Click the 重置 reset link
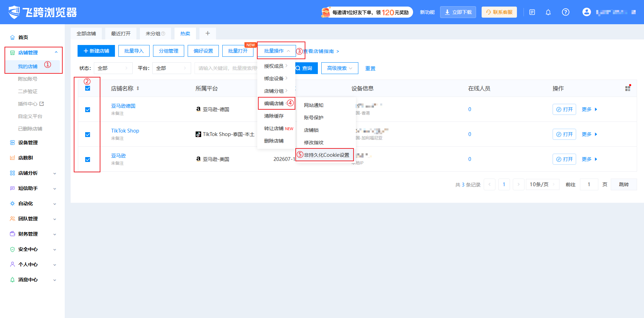This screenshot has width=644, height=318. pos(370,69)
